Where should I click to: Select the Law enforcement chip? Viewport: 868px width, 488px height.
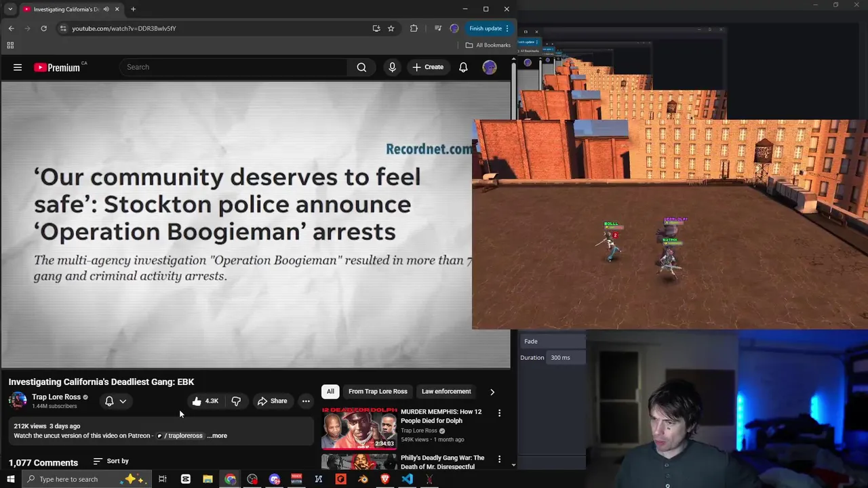(446, 392)
